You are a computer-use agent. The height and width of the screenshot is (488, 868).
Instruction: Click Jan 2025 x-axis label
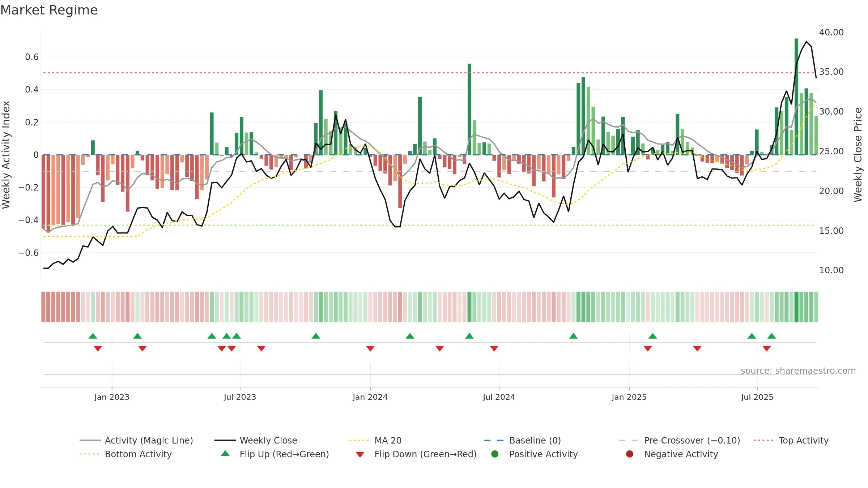tap(629, 397)
